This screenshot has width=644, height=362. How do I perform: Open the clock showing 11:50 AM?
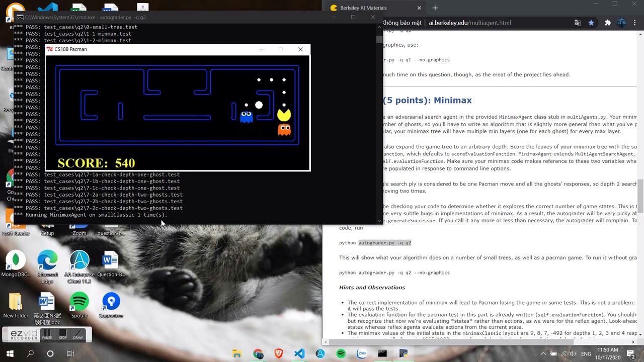[608, 354]
